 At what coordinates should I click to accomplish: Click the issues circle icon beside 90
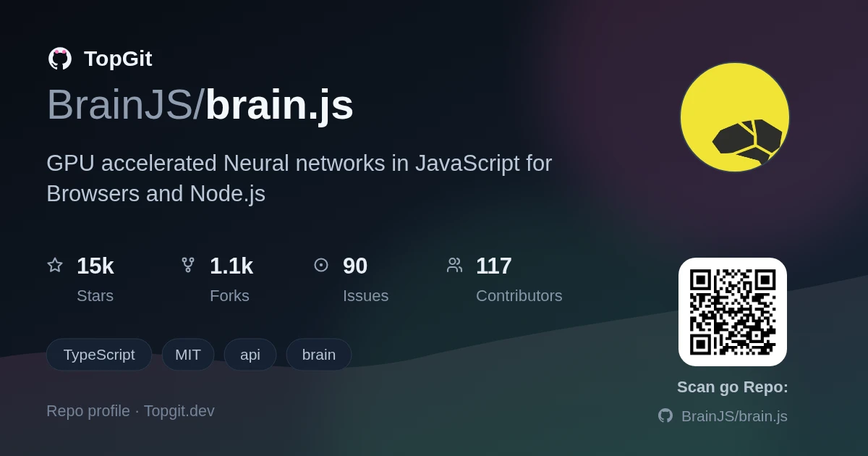tap(321, 265)
